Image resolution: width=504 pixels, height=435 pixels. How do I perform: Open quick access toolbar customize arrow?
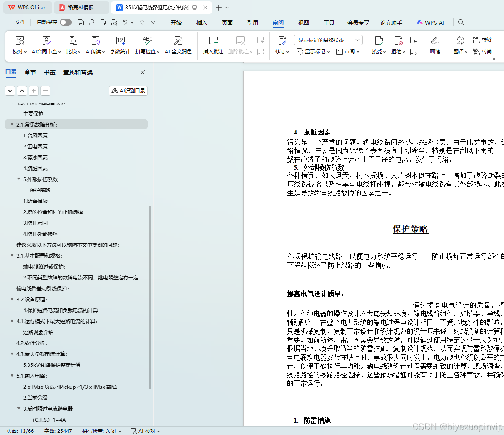pyautogui.click(x=153, y=22)
